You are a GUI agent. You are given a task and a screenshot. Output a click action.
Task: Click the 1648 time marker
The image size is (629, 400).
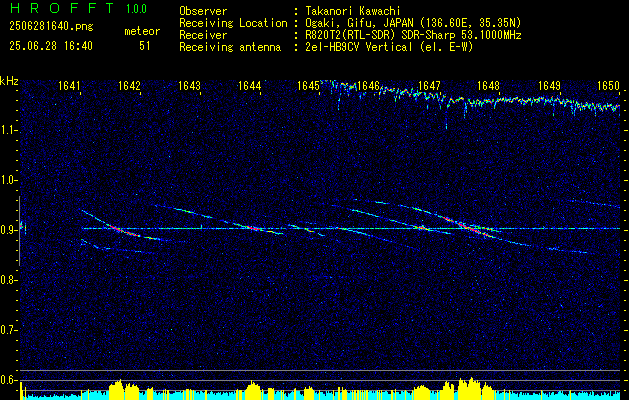489,85
